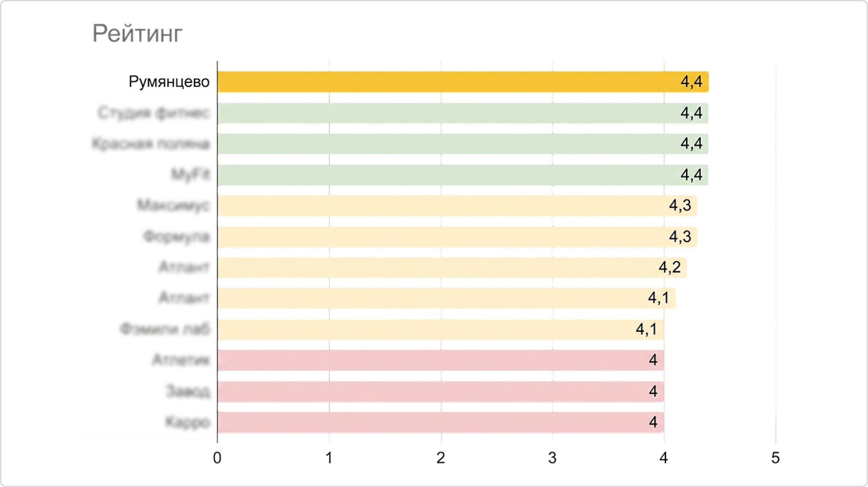Click the MyFit green bar
Image resolution: width=868 pixels, height=487 pixels.
coord(463,175)
